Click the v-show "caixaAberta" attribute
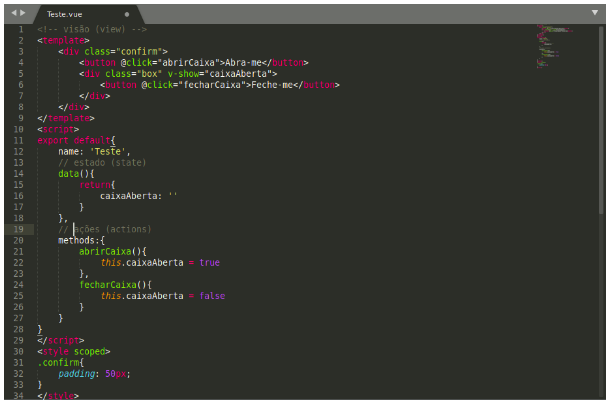 click(220, 74)
